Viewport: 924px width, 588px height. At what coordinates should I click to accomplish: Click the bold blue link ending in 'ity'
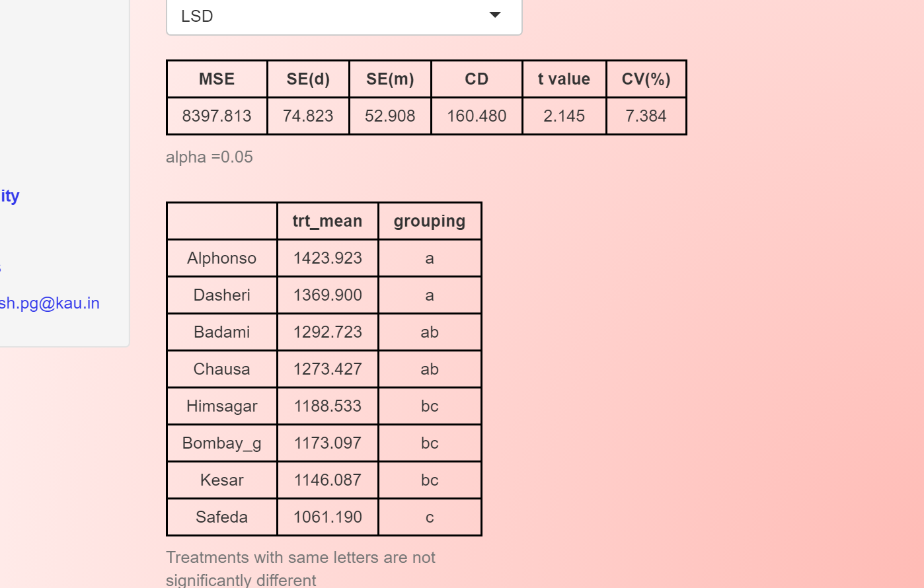pyautogui.click(x=10, y=196)
